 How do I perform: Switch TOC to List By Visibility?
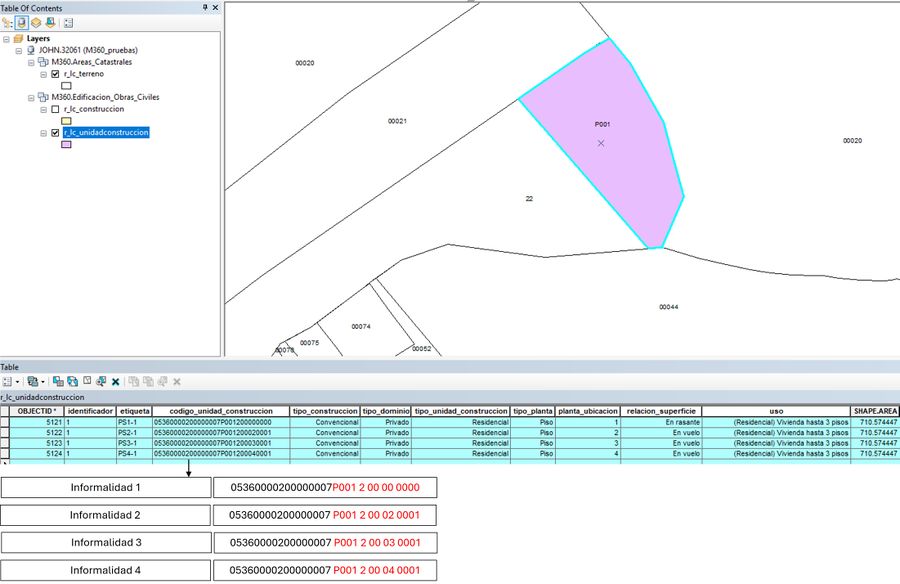36,23
